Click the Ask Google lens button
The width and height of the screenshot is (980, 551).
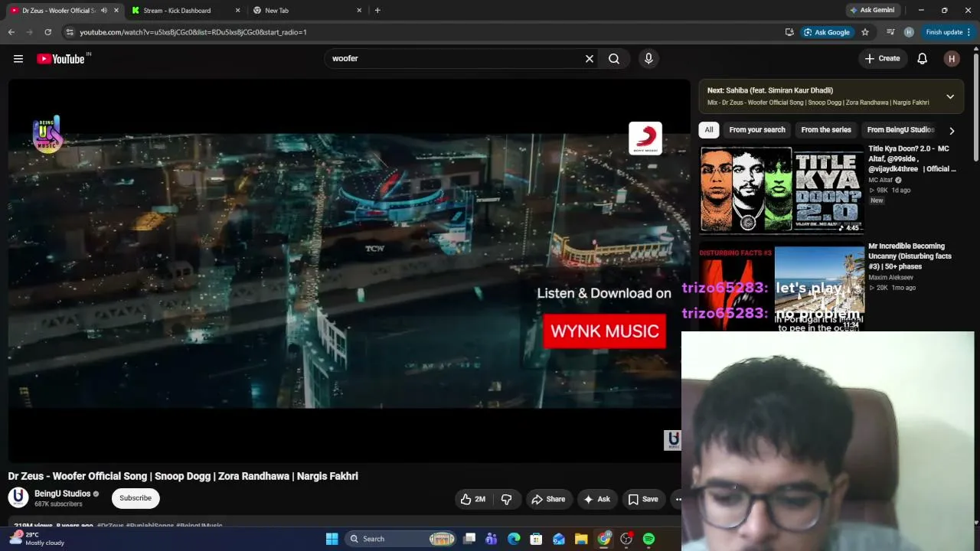point(827,32)
